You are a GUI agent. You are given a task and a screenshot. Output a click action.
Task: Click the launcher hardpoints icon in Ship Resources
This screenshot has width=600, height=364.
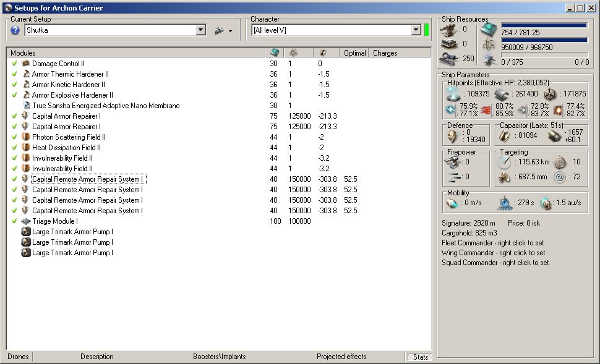point(449,44)
